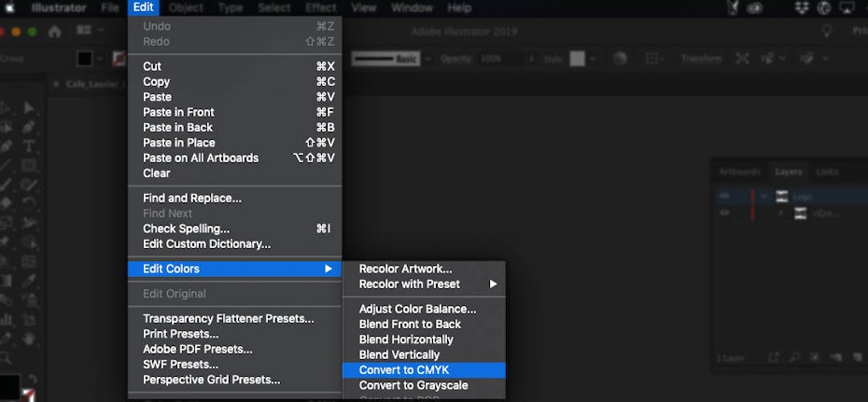The width and height of the screenshot is (868, 402).
Task: Open the Dropbox menu bar icon
Action: tap(801, 8)
